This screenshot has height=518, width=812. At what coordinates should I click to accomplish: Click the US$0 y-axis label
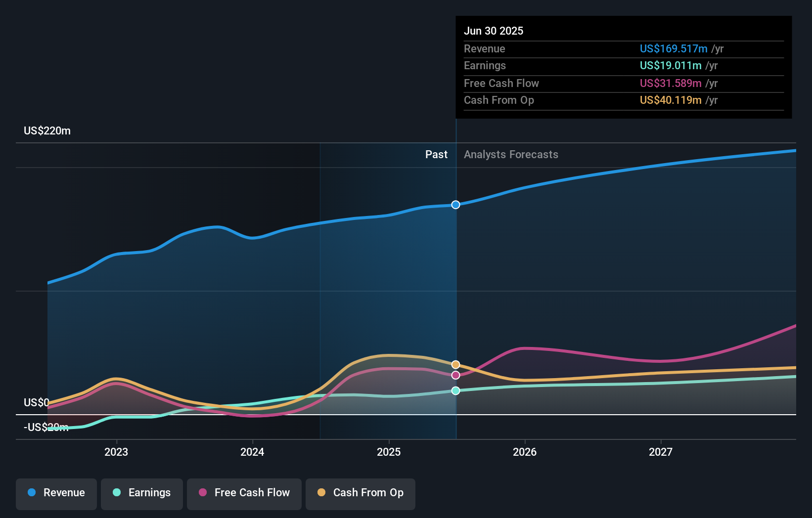point(37,403)
